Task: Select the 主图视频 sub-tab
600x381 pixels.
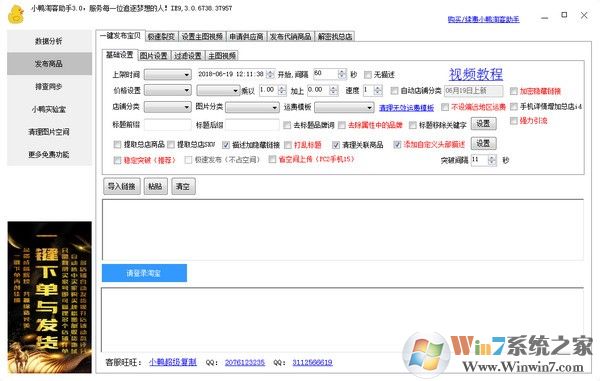Action: click(222, 55)
